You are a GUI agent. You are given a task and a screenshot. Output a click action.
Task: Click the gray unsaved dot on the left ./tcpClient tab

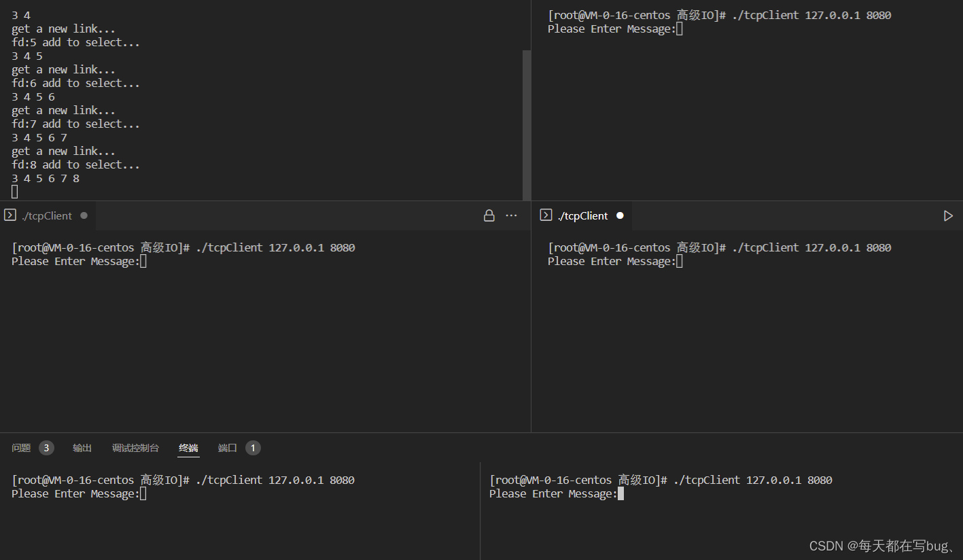coord(84,215)
